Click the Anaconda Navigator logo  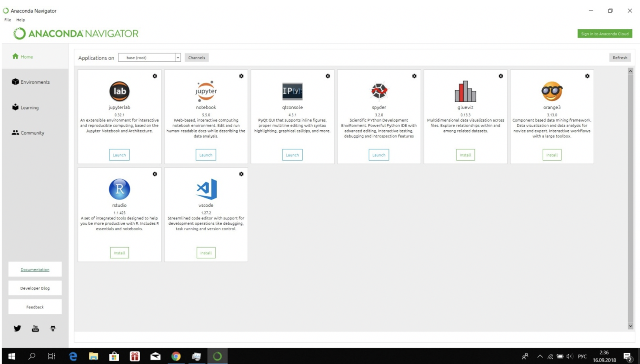(x=76, y=34)
